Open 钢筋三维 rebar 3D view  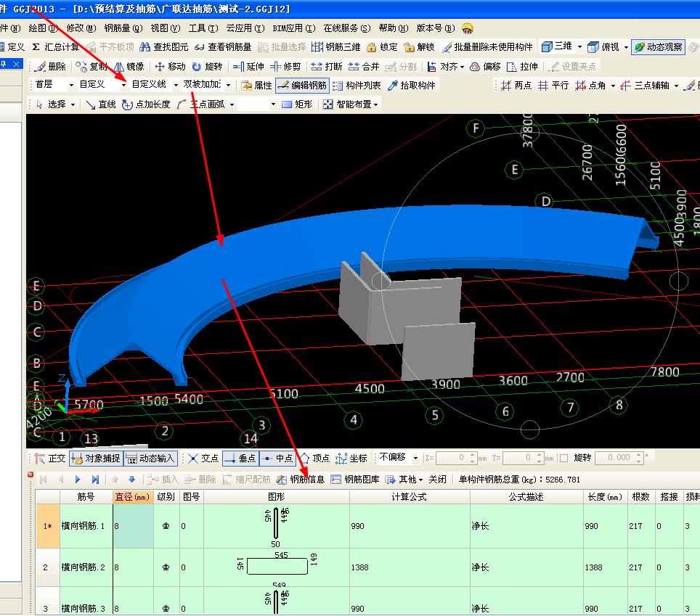click(336, 47)
